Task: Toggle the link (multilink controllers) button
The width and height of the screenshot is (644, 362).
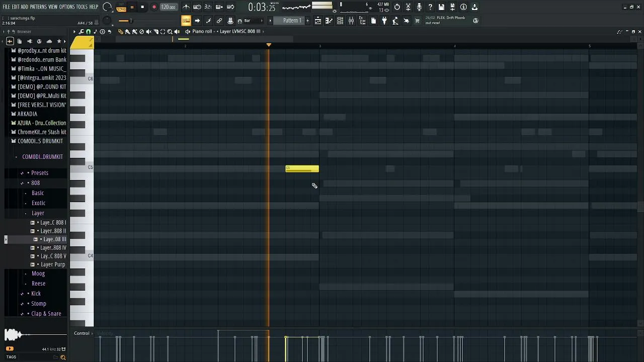Action: point(219,21)
